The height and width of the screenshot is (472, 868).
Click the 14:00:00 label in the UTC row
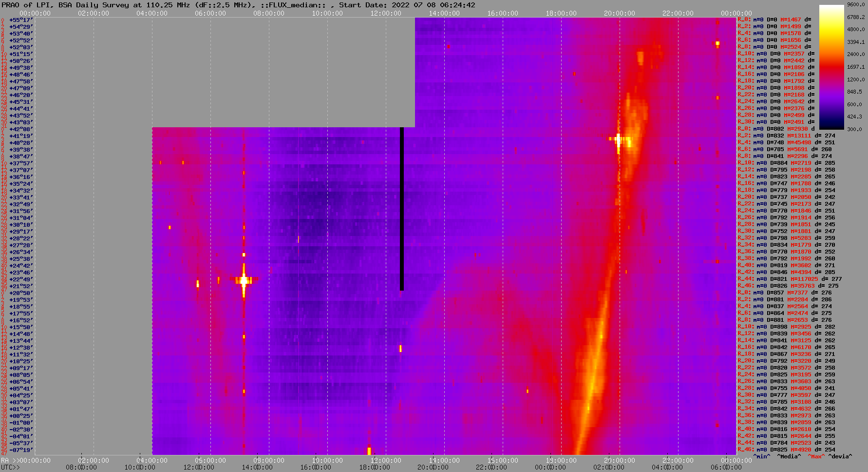click(x=257, y=467)
